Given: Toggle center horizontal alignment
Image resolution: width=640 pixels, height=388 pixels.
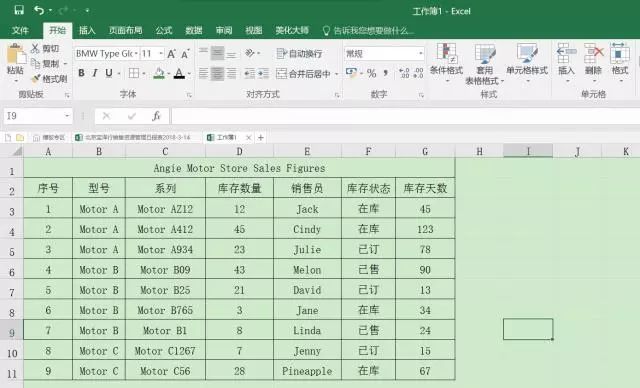Looking at the screenshot, I should coord(217,73).
